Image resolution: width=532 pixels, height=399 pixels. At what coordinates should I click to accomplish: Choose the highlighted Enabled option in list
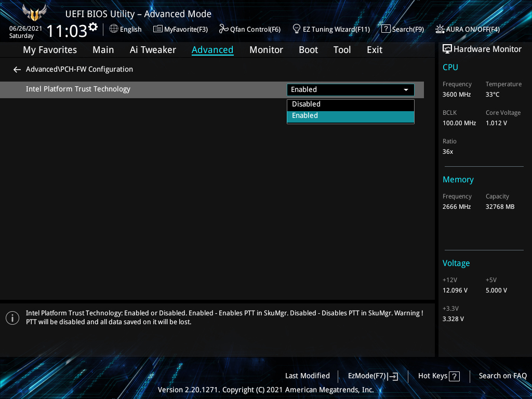[x=351, y=116]
